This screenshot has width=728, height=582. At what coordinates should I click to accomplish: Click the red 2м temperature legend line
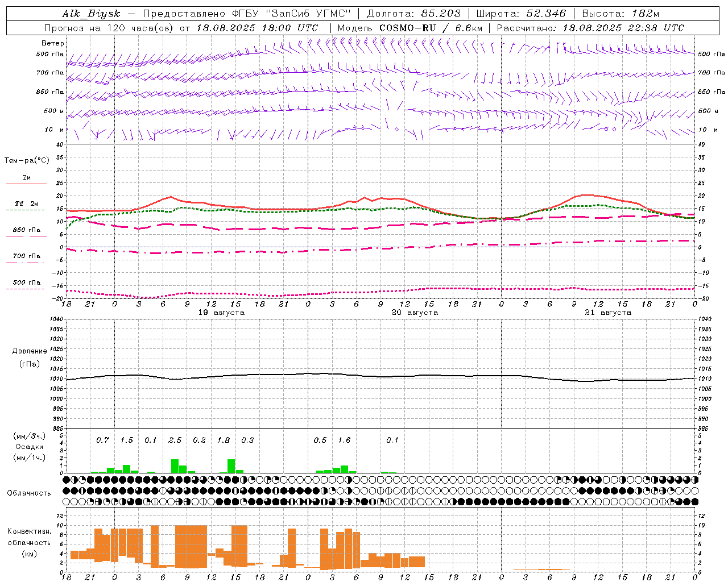(26, 184)
